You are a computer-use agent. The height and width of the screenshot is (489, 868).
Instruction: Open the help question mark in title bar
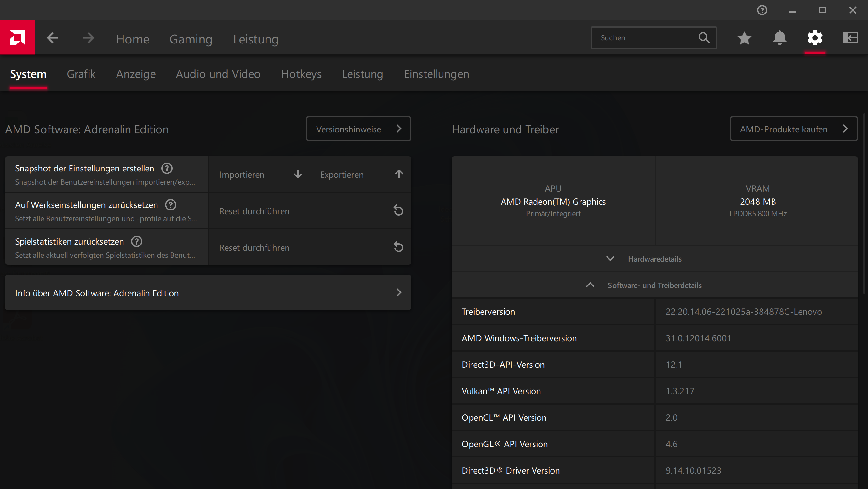pos(762,10)
